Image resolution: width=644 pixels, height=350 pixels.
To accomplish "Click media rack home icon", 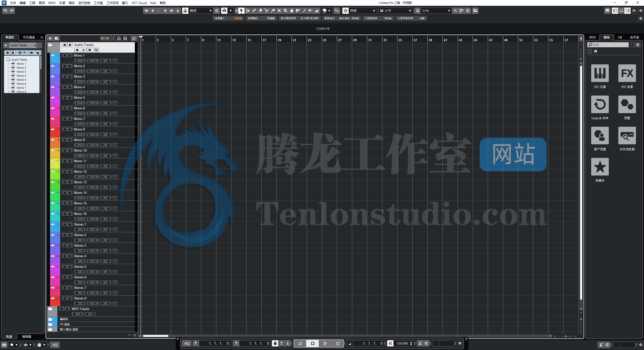I will point(595,51).
